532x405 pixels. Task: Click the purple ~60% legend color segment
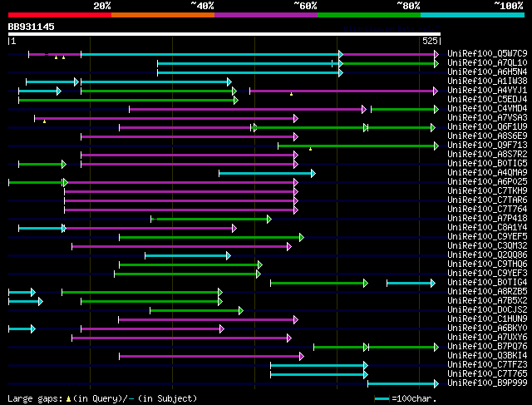pos(266,15)
